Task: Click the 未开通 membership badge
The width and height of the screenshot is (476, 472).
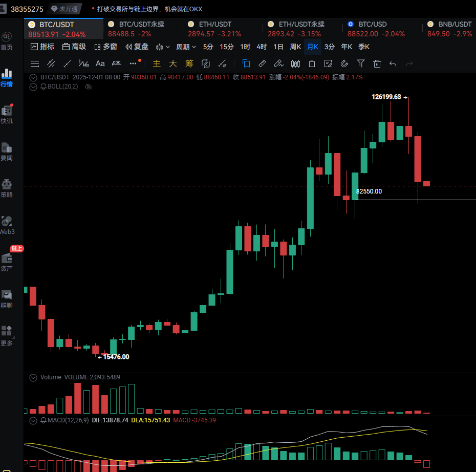Action: tap(64, 9)
